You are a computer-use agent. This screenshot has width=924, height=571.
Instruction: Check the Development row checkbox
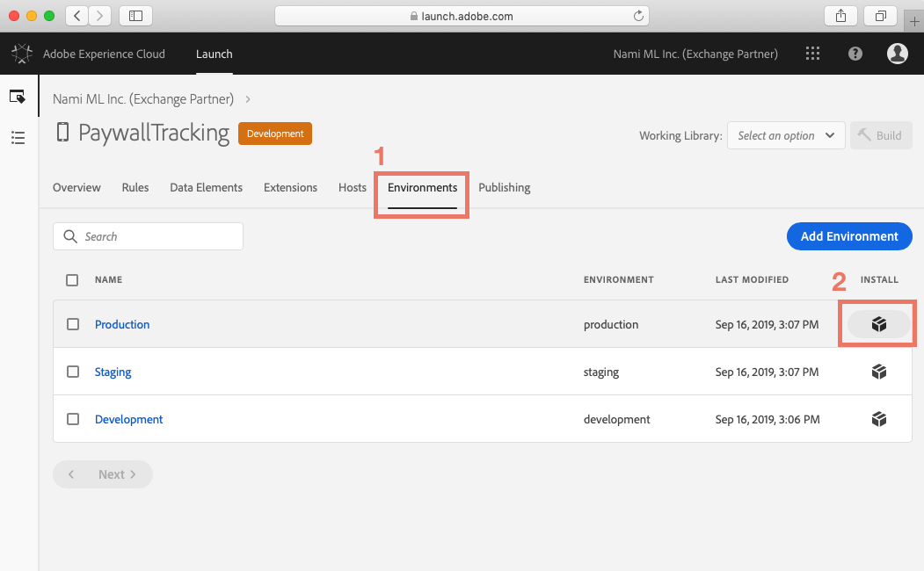[x=73, y=419]
